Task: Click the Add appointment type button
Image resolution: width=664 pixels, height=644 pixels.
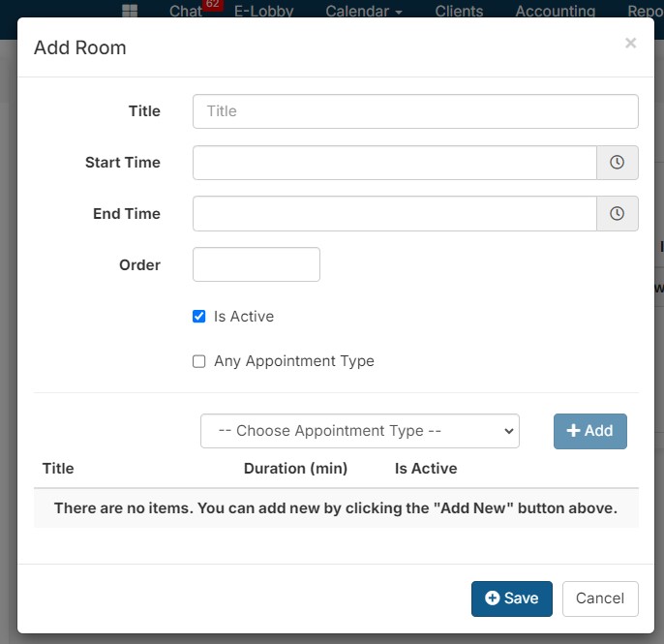Action: [589, 431]
